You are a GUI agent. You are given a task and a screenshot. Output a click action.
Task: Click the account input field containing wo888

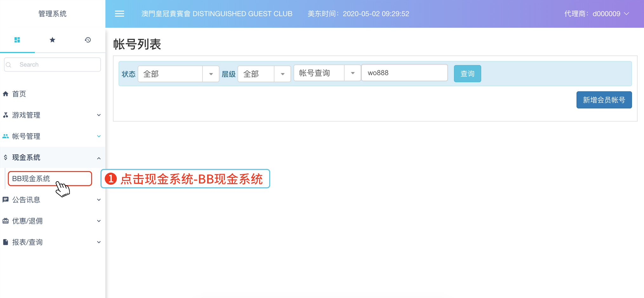404,73
